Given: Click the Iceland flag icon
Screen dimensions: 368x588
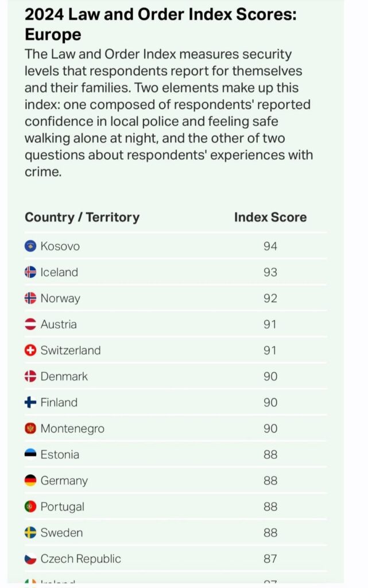Looking at the screenshot, I should [x=30, y=272].
